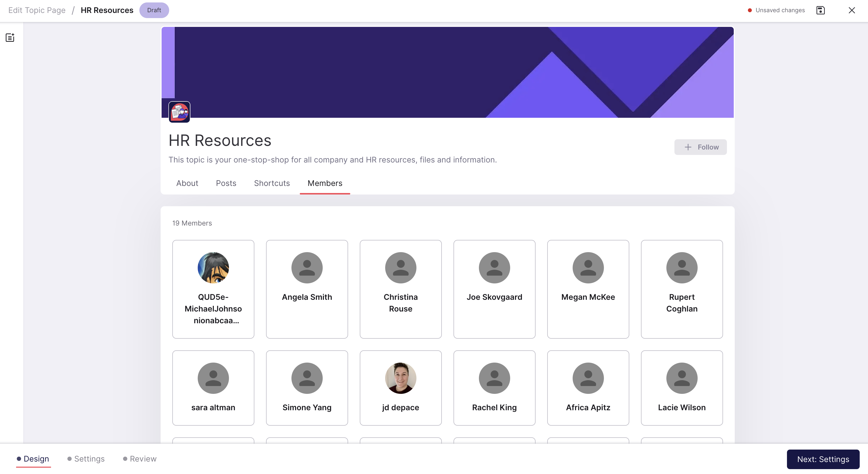Image resolution: width=868 pixels, height=474 pixels.
Task: Click Angela Smith's avatar icon
Action: [307, 268]
